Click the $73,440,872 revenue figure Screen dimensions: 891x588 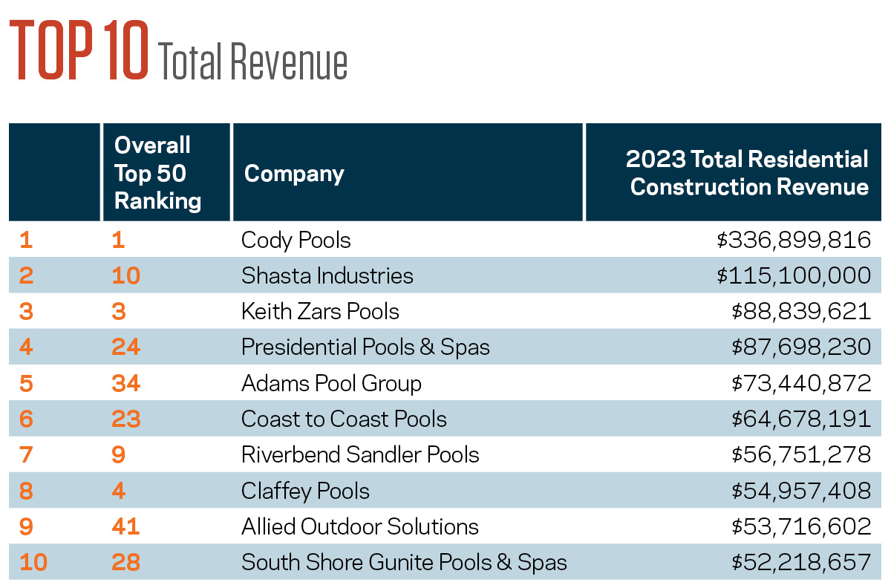[800, 383]
